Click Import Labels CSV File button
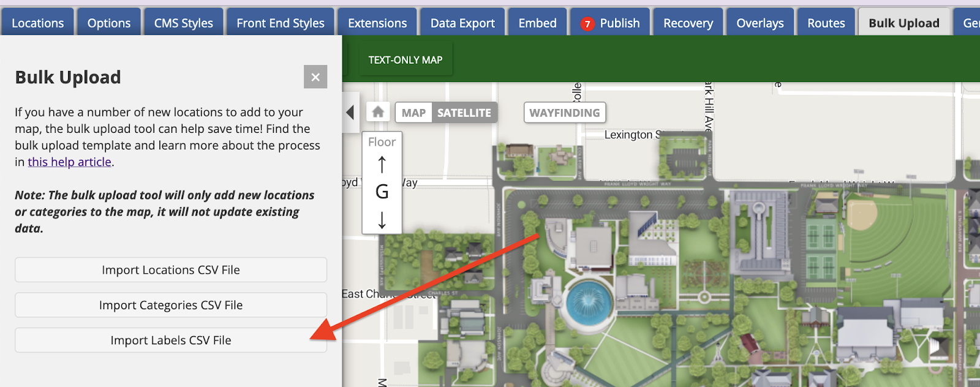980x387 pixels. tap(171, 340)
